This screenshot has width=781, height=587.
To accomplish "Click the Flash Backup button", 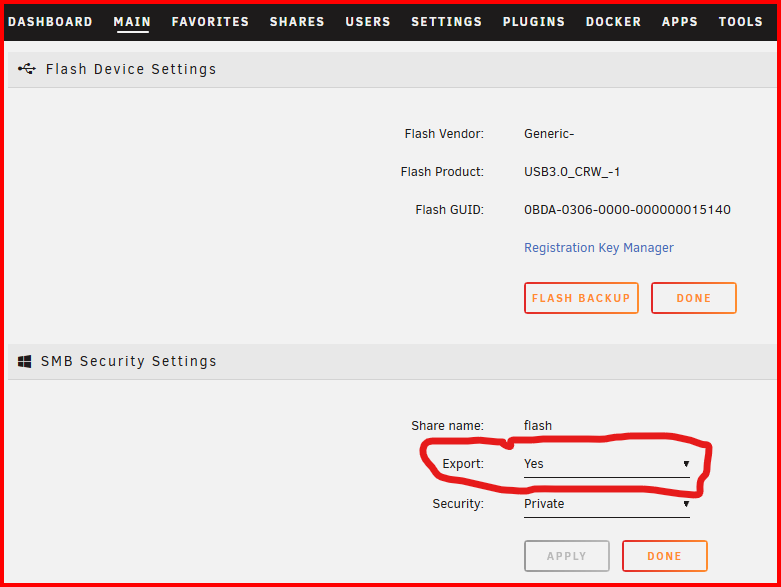I will pos(581,298).
